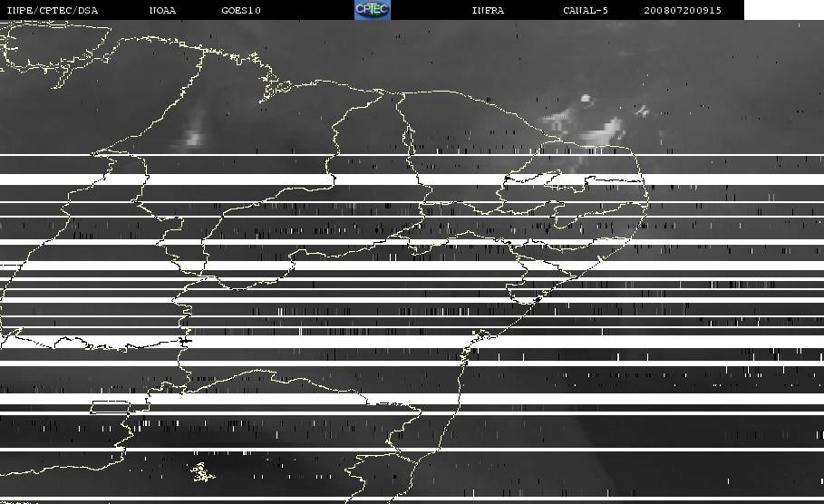This screenshot has height=504, width=824.
Task: Click the small yellow squiggly outline near bottom
Action: [x=200, y=471]
